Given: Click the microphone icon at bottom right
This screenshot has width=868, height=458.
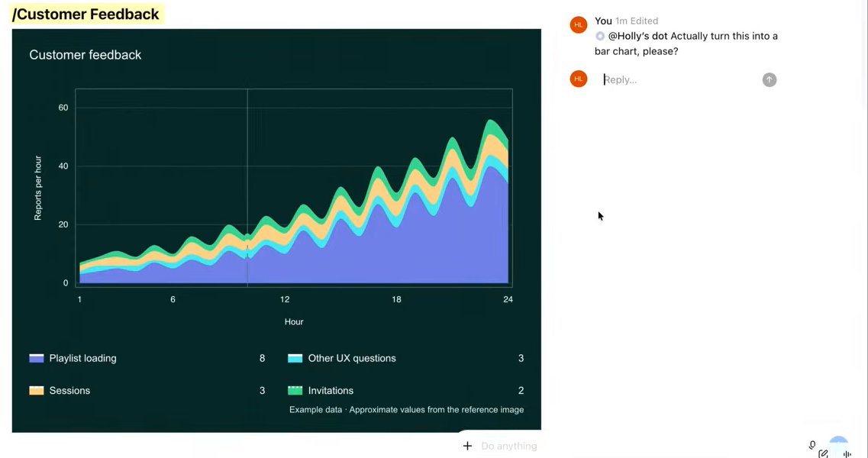Looking at the screenshot, I should [812, 445].
